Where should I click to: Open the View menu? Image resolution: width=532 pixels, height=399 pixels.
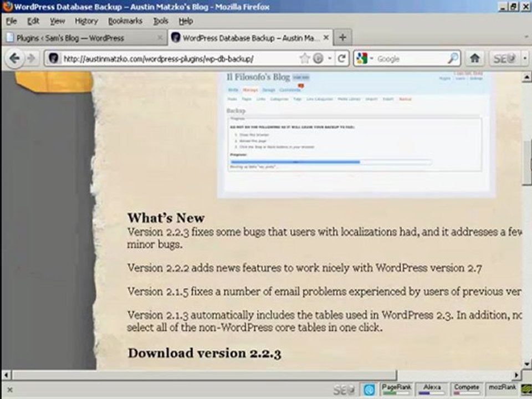coord(57,21)
